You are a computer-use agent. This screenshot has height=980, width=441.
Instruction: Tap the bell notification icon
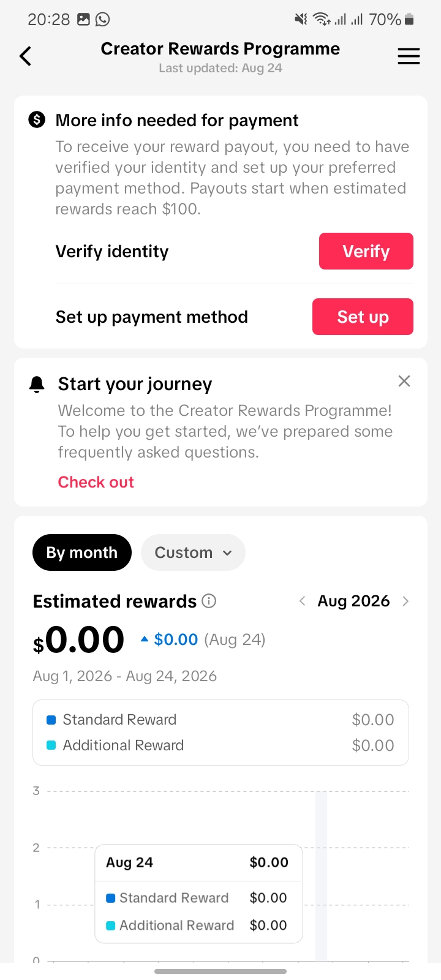(37, 384)
